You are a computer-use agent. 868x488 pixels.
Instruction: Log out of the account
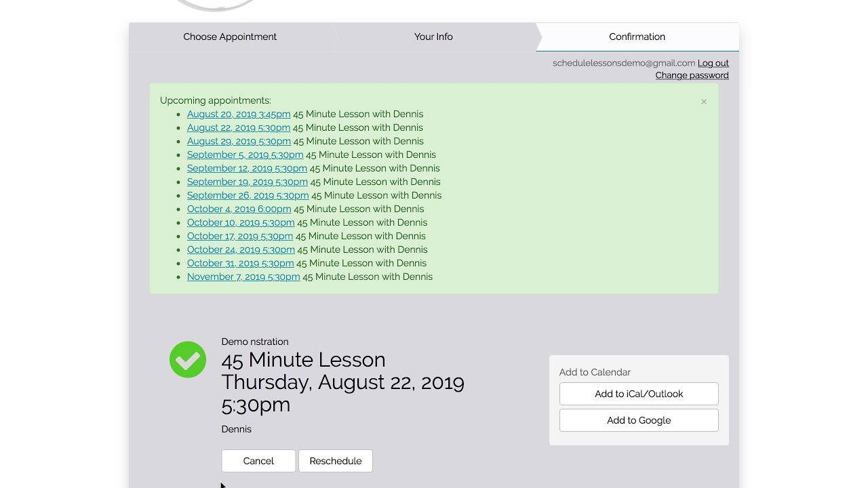[713, 63]
